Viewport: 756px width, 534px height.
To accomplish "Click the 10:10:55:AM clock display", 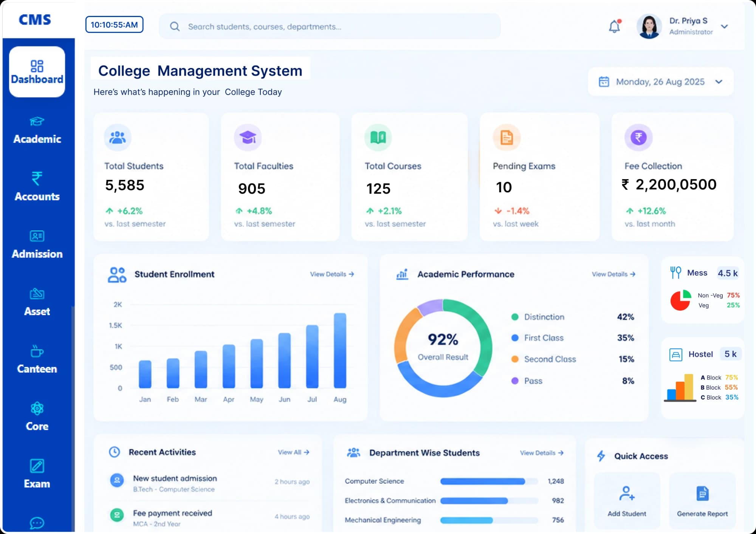I will pyautogui.click(x=114, y=25).
